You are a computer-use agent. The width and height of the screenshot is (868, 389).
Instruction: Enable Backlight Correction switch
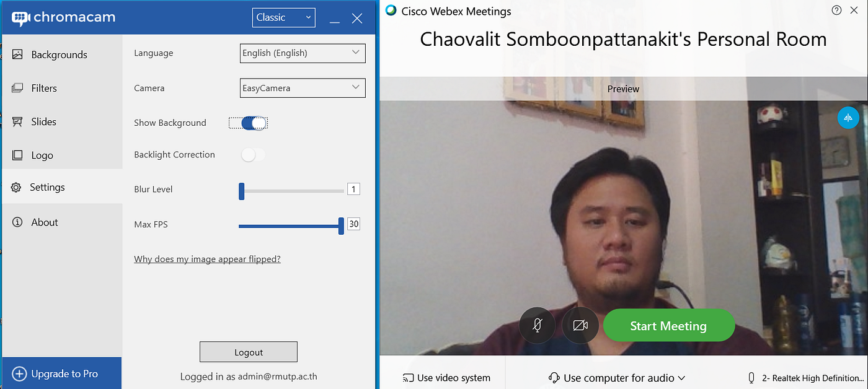click(x=253, y=155)
